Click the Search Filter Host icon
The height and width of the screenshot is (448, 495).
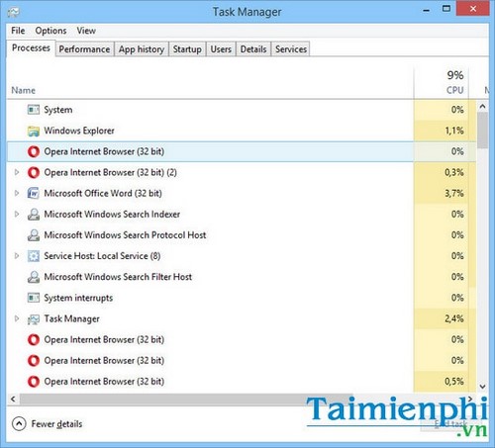click(x=34, y=277)
